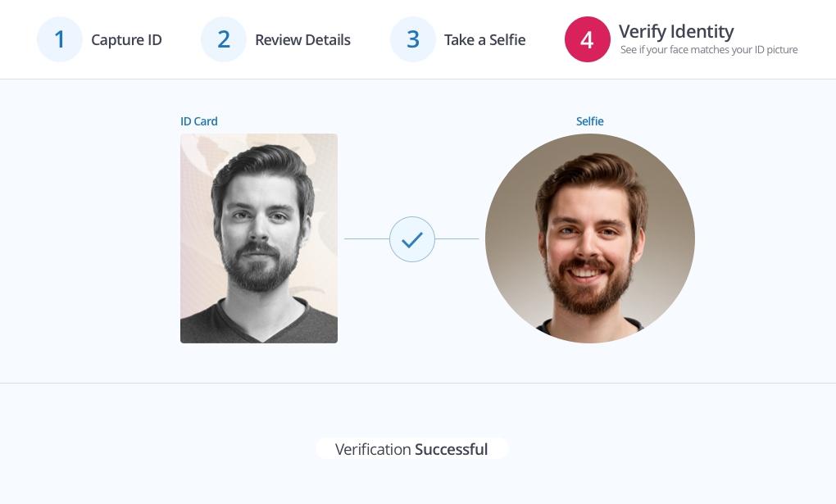
Task: Click the bold word Successful
Action: click(451, 449)
